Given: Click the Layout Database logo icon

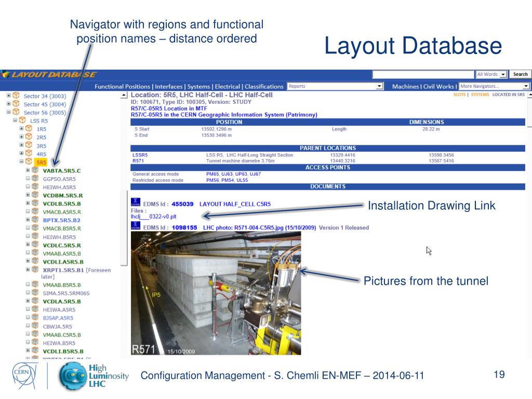Looking at the screenshot, I should click(x=5, y=74).
